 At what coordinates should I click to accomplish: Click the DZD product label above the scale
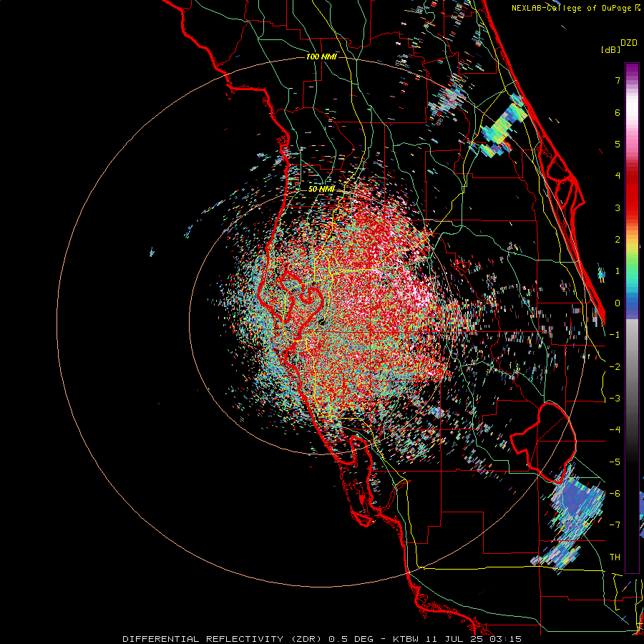pyautogui.click(x=629, y=43)
